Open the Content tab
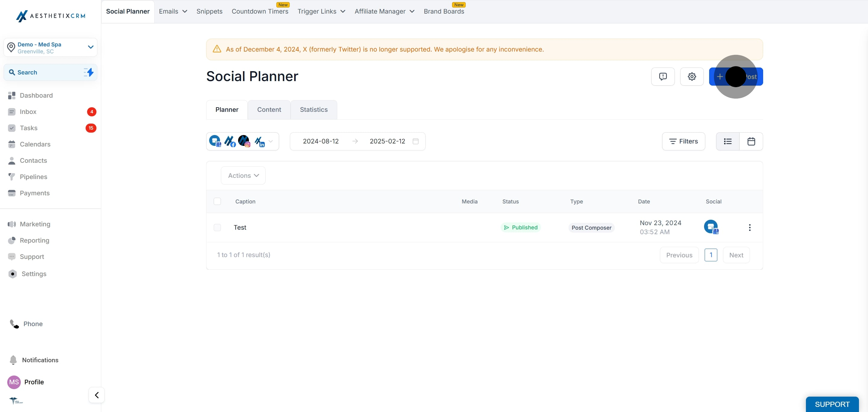 coord(269,109)
